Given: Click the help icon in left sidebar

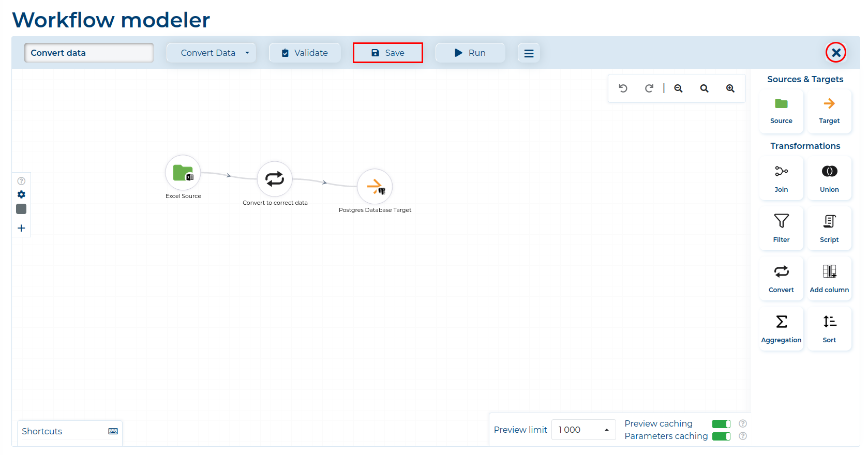Looking at the screenshot, I should point(21,181).
